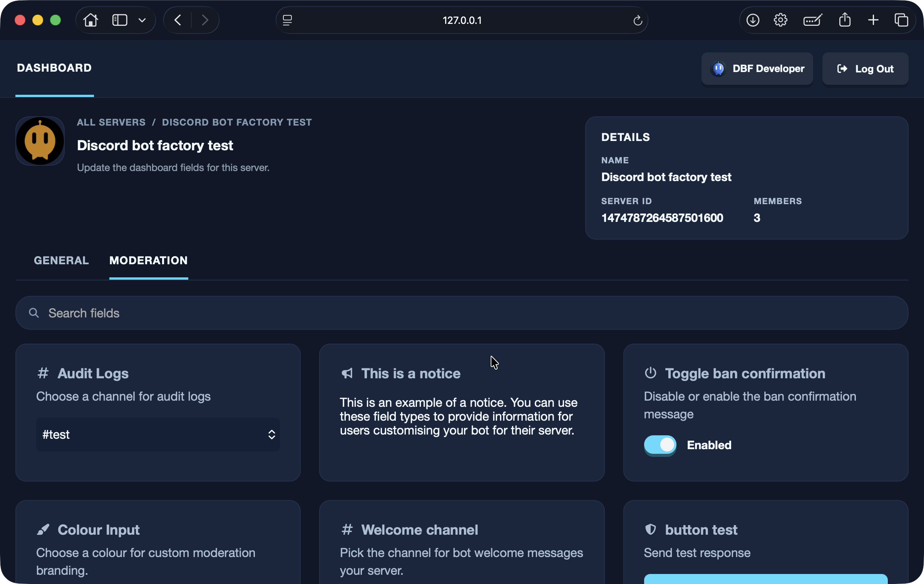Open the sidebar options chevron dropdown
Screen dimensions: 924x584
[142, 20]
